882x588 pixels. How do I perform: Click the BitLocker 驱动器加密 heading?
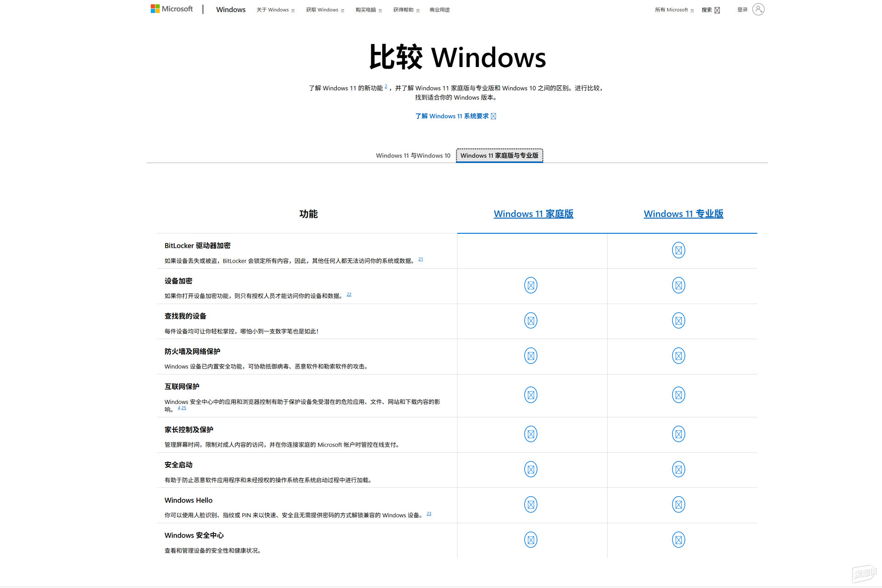click(198, 246)
